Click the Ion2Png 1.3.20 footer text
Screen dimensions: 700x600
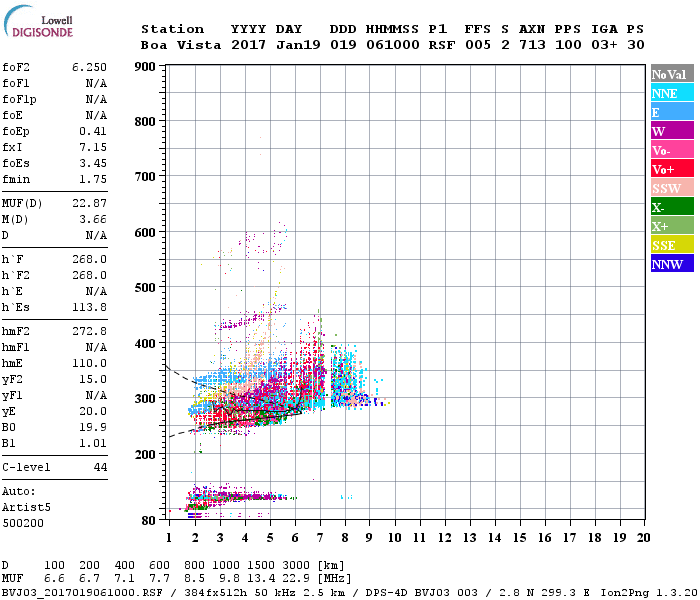point(648,593)
